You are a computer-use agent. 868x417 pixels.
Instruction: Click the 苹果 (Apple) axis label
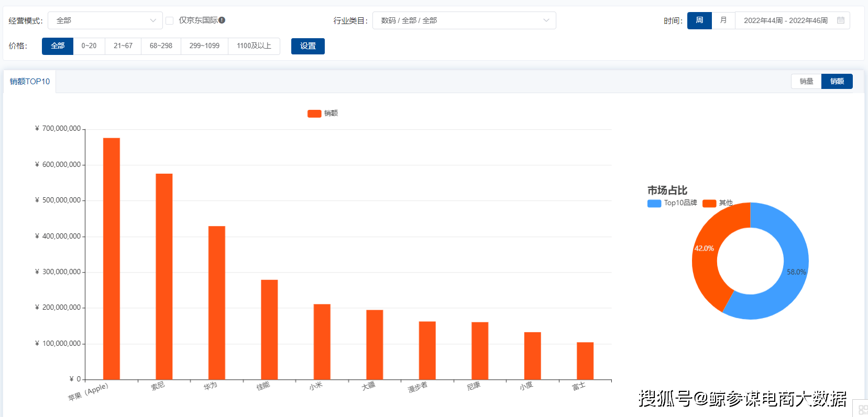click(x=88, y=392)
